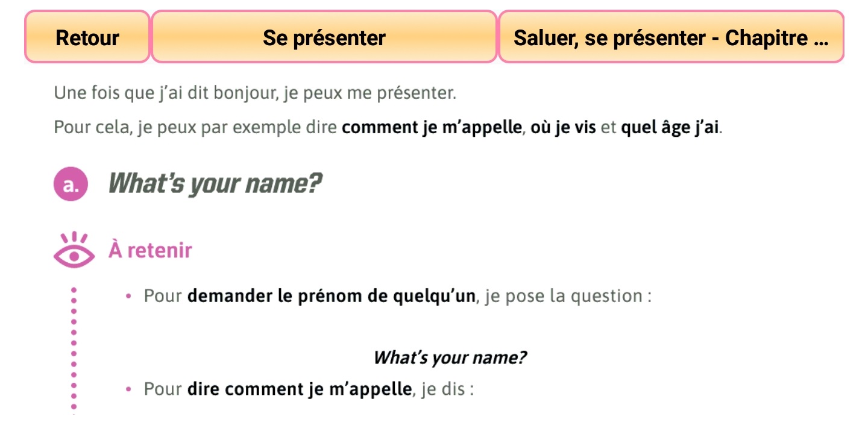Screen dimensions: 868x434
Task: Click the What's your name? heading
Action: coord(215,183)
